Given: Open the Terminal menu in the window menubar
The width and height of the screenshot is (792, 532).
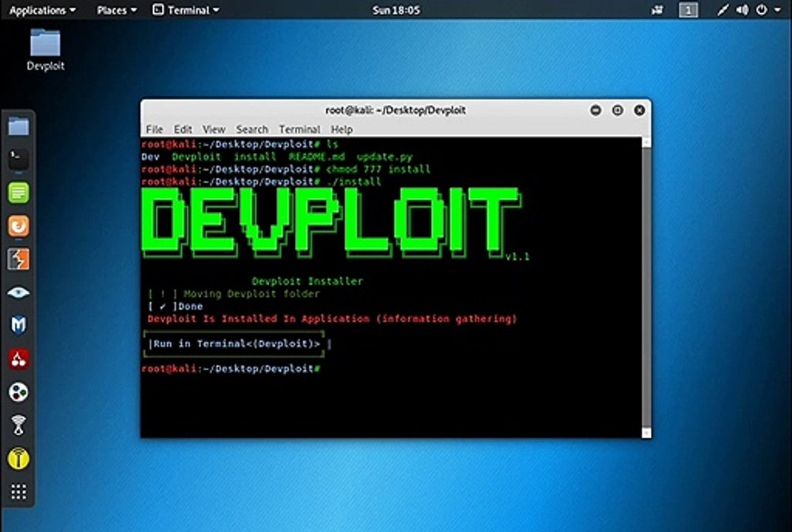Looking at the screenshot, I should pyautogui.click(x=299, y=129).
